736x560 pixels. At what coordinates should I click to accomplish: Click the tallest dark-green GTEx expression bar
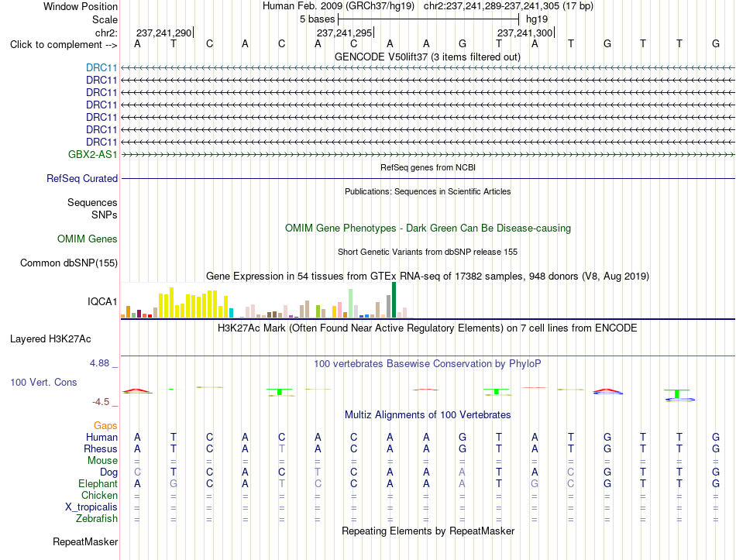(394, 300)
